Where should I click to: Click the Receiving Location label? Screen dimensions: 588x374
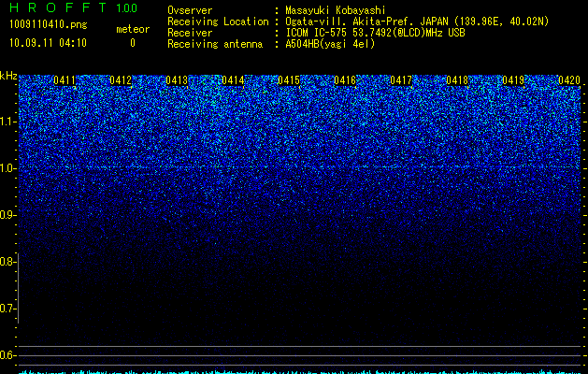[x=218, y=22]
